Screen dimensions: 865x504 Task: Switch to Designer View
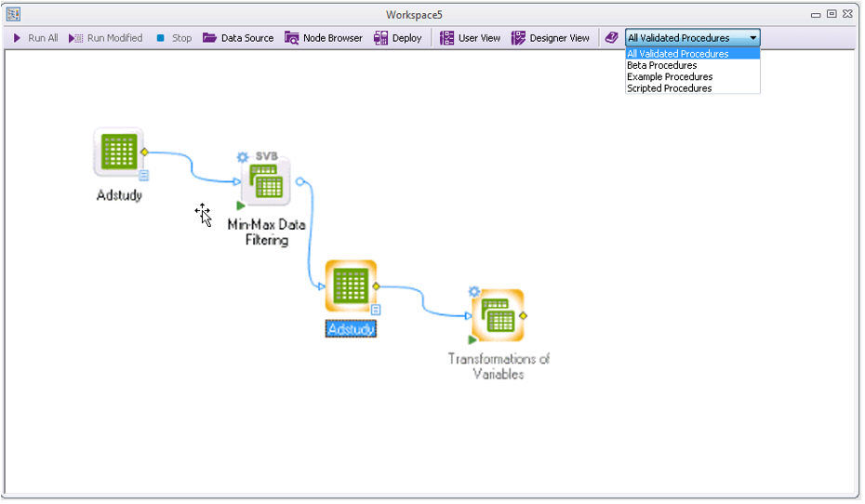click(551, 38)
